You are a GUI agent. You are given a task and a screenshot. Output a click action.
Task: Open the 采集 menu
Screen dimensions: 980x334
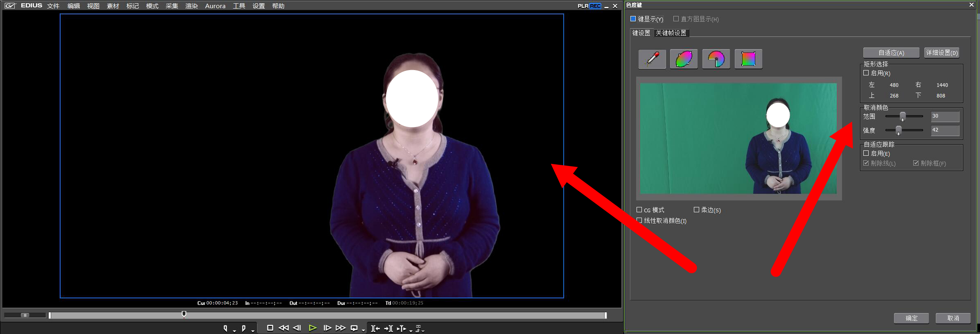click(172, 6)
